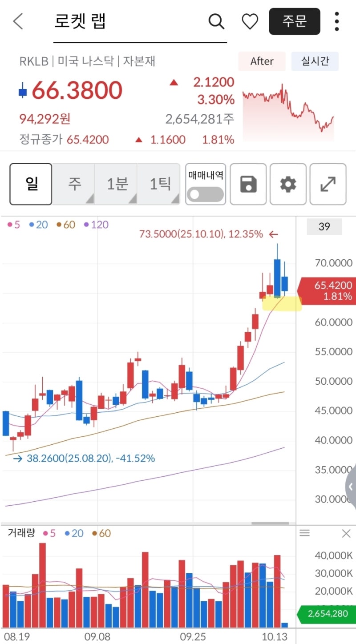Go back using the left arrow
The width and height of the screenshot is (356, 644).
pos(17,21)
